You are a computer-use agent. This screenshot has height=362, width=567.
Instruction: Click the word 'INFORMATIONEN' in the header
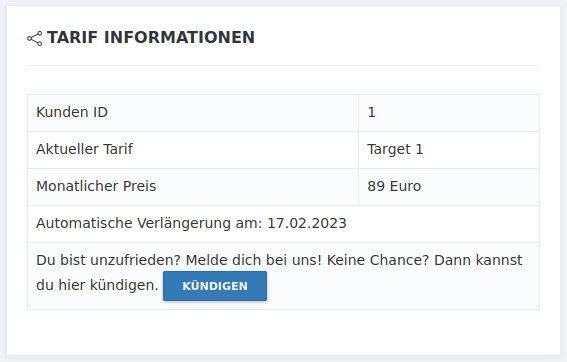pos(179,38)
